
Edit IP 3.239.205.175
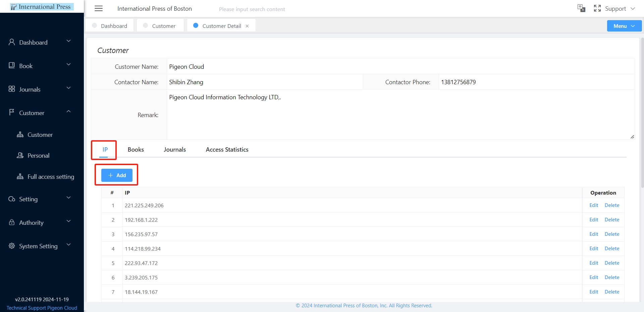pyautogui.click(x=594, y=277)
